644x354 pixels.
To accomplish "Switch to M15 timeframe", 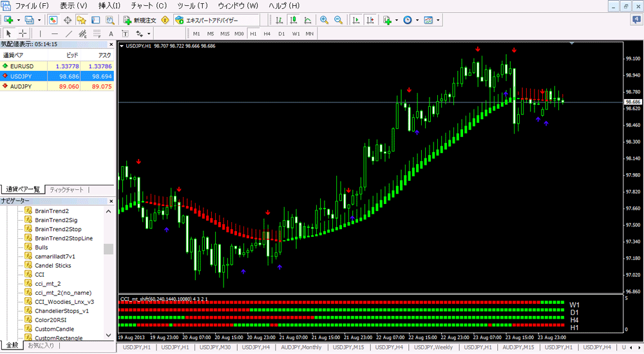I will pos(225,33).
